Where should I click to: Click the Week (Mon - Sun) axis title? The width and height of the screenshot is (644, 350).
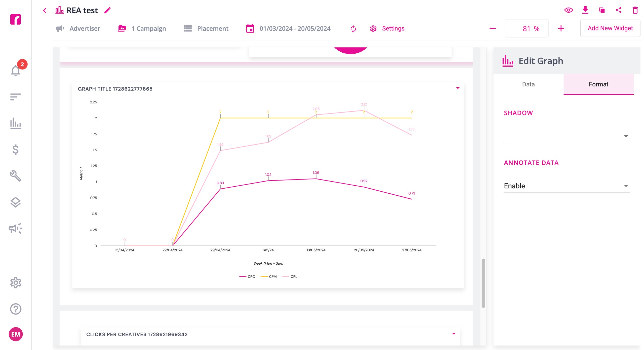click(268, 263)
